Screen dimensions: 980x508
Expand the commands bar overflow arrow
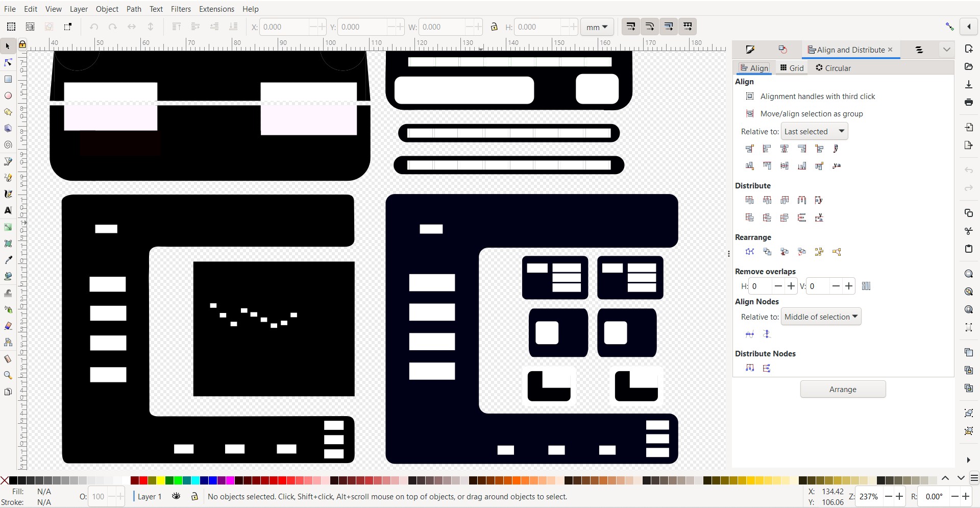coord(968,460)
